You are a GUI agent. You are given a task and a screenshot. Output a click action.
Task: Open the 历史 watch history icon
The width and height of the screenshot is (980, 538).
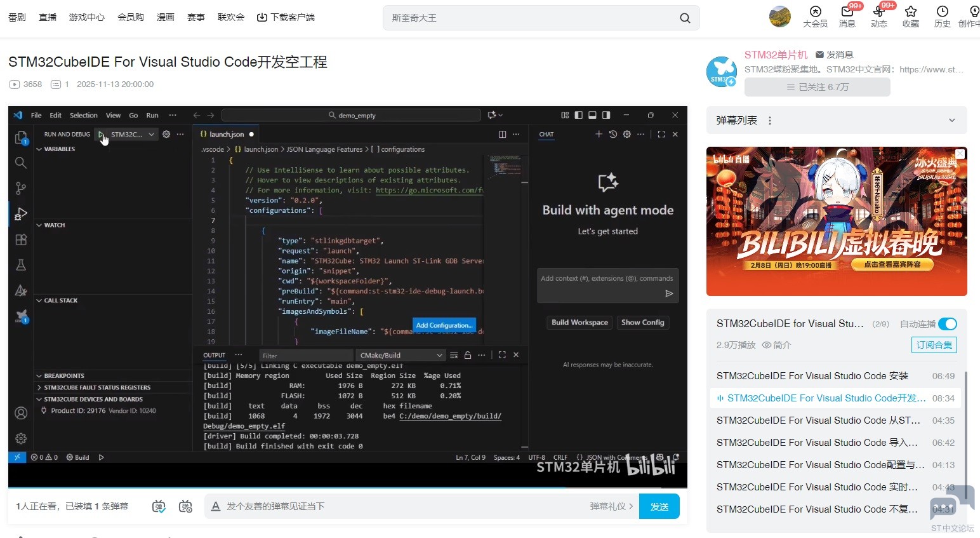943,17
